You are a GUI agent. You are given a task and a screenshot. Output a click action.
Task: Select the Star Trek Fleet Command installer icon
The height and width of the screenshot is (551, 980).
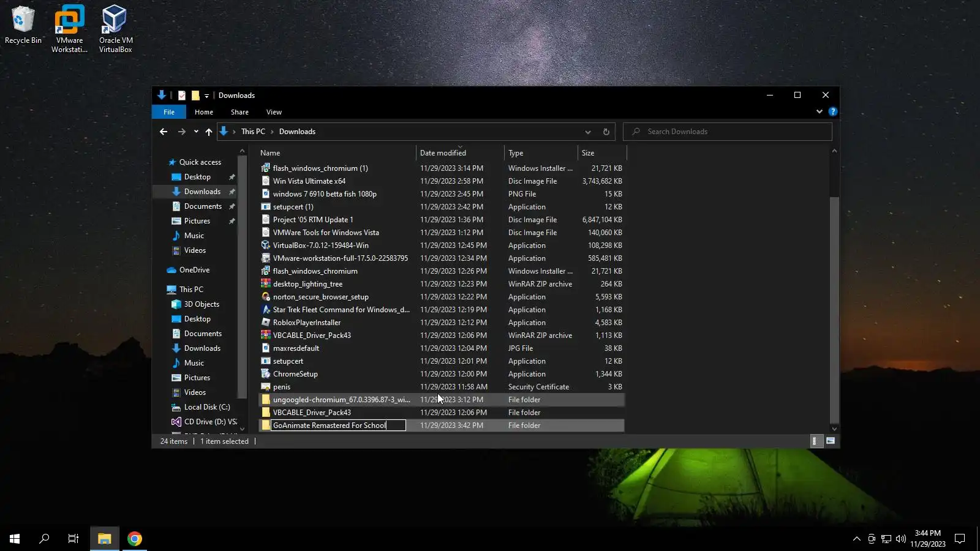pyautogui.click(x=266, y=310)
